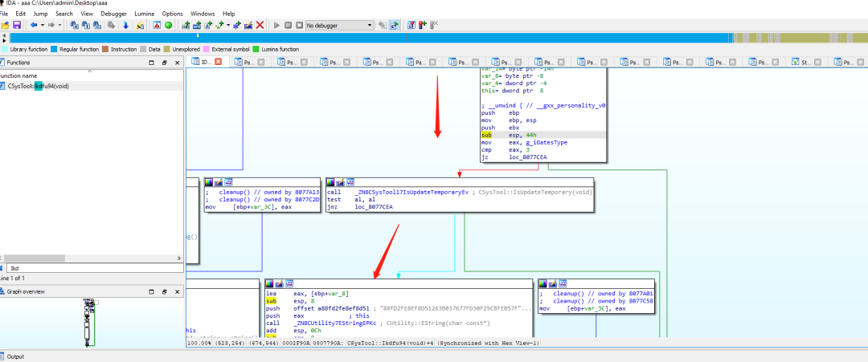This screenshot has height=362, width=868.
Task: Click the 'mov eax, g_iGatesType' line
Action: pos(525,143)
